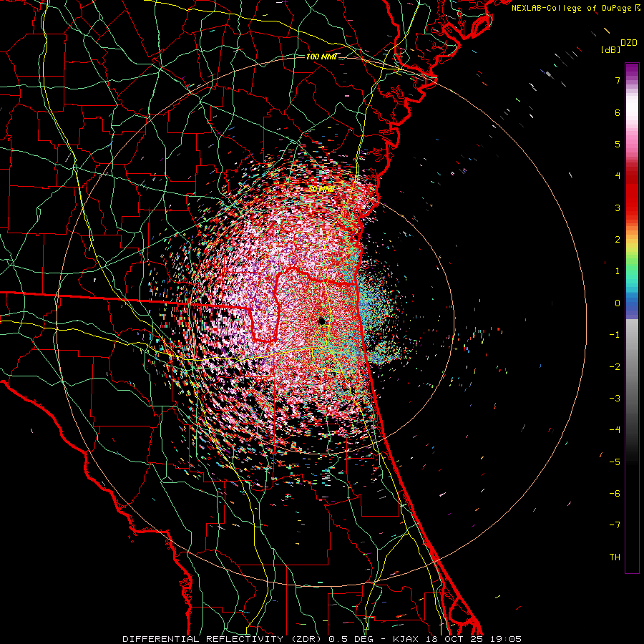This screenshot has height=644, width=644.
Task: Click the -5 value on the color scale
Action: pyautogui.click(x=615, y=462)
